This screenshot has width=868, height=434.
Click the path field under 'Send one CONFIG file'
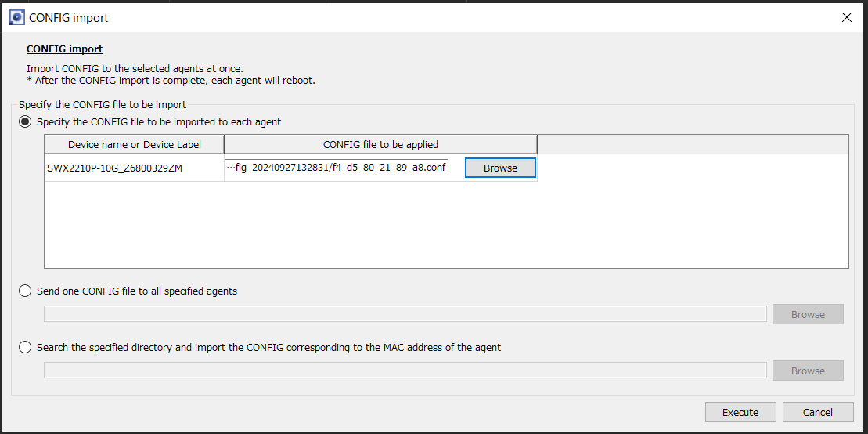[x=405, y=314]
